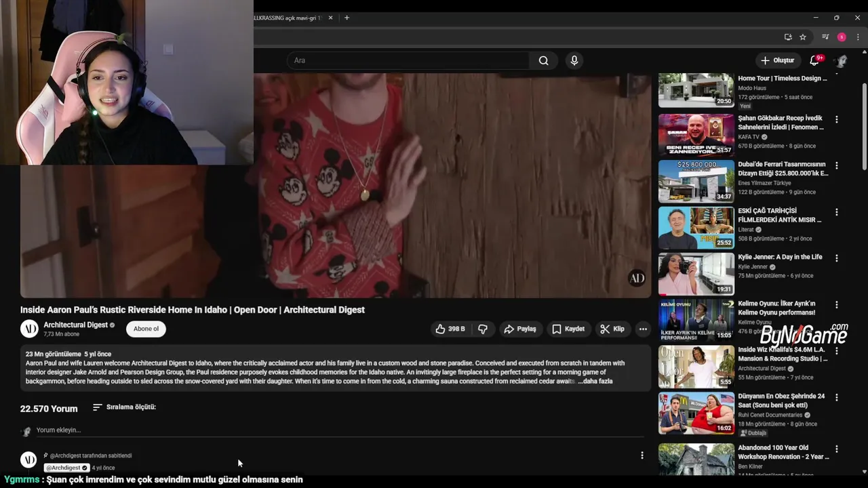Click the install app icon in address bar
This screenshot has height=488, width=868.
(x=788, y=37)
